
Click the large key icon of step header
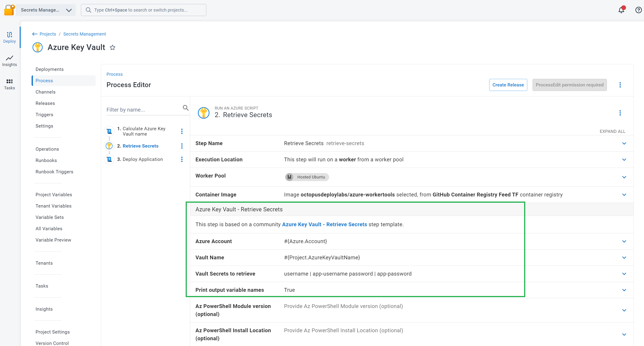[x=203, y=113]
